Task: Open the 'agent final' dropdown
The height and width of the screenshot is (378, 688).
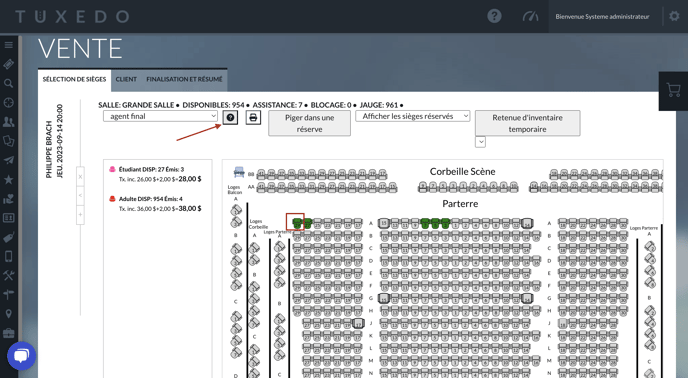Action: (x=160, y=116)
